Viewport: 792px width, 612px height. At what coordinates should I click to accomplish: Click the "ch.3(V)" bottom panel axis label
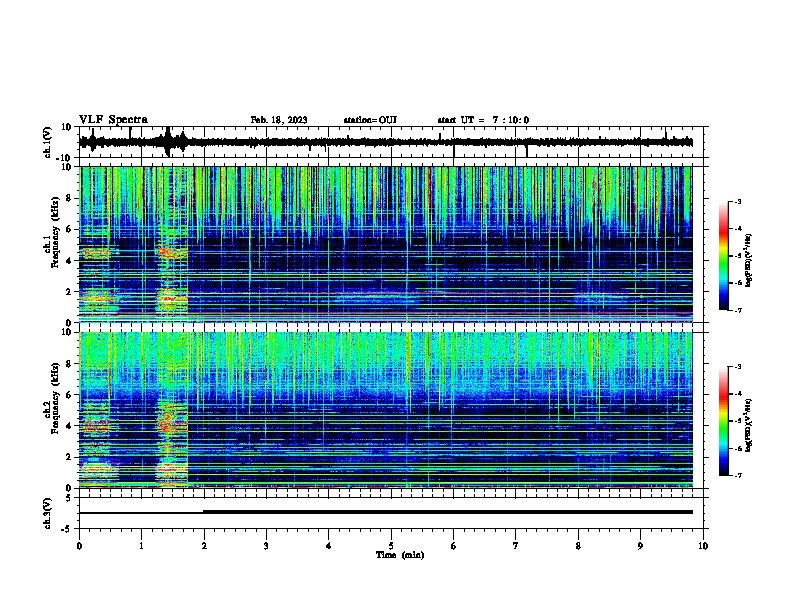tap(48, 513)
